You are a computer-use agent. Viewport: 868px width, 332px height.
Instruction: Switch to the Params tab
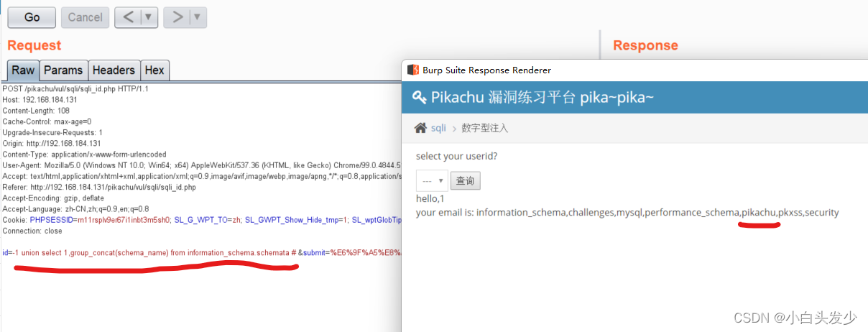click(63, 70)
